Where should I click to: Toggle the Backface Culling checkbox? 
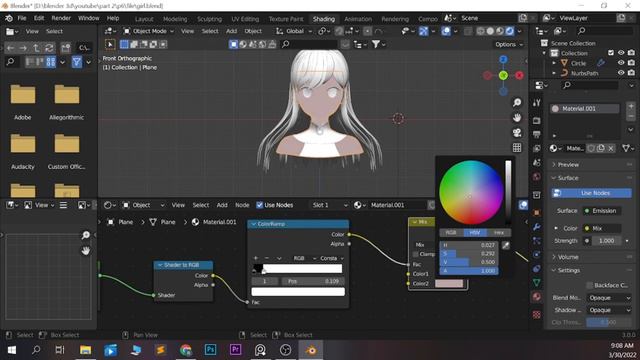[589, 285]
